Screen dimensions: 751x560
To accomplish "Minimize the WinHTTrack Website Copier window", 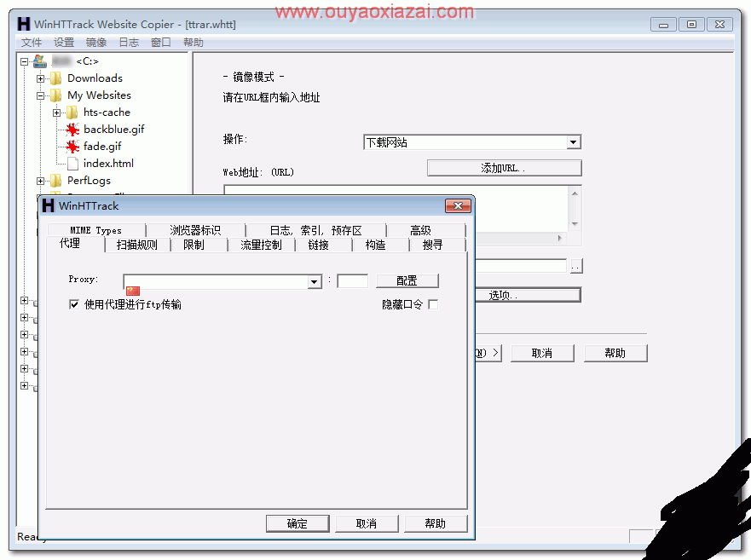I will [663, 25].
